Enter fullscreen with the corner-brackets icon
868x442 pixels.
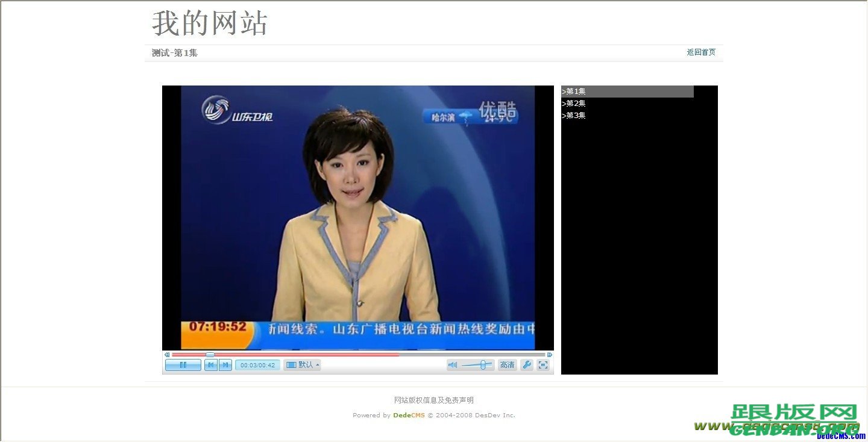point(543,364)
